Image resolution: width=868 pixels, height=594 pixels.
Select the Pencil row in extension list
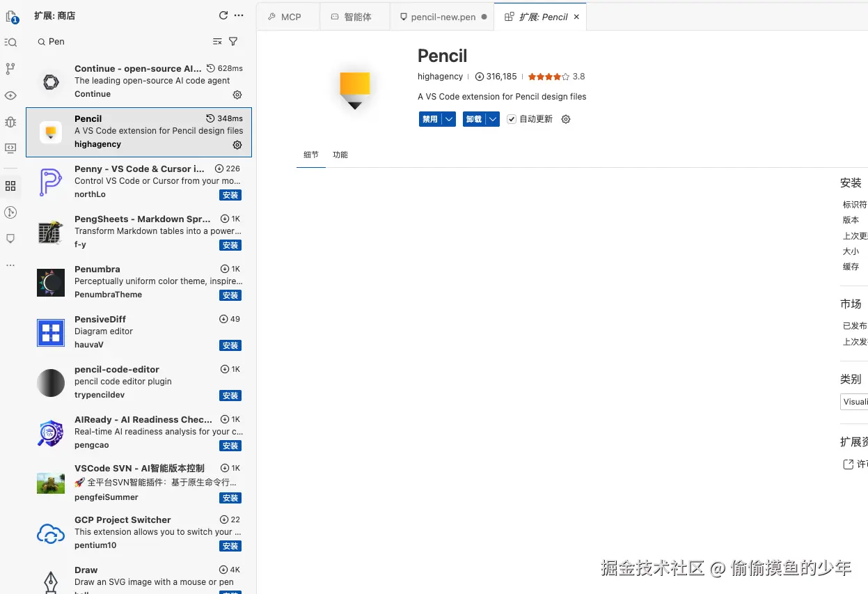139,132
